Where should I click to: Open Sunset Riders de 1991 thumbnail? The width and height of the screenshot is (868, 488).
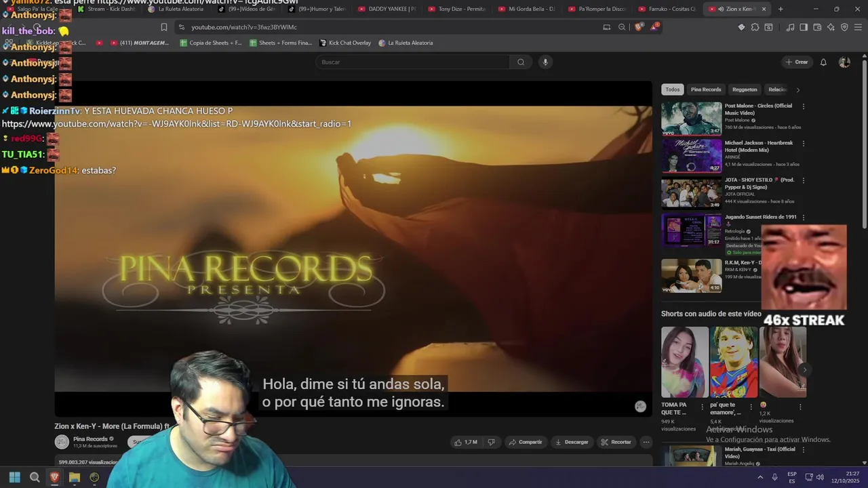pyautogui.click(x=692, y=230)
